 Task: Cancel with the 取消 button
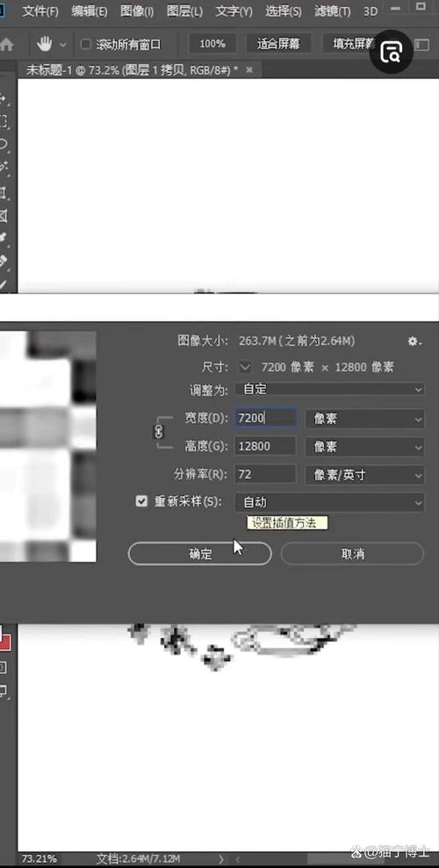click(353, 554)
